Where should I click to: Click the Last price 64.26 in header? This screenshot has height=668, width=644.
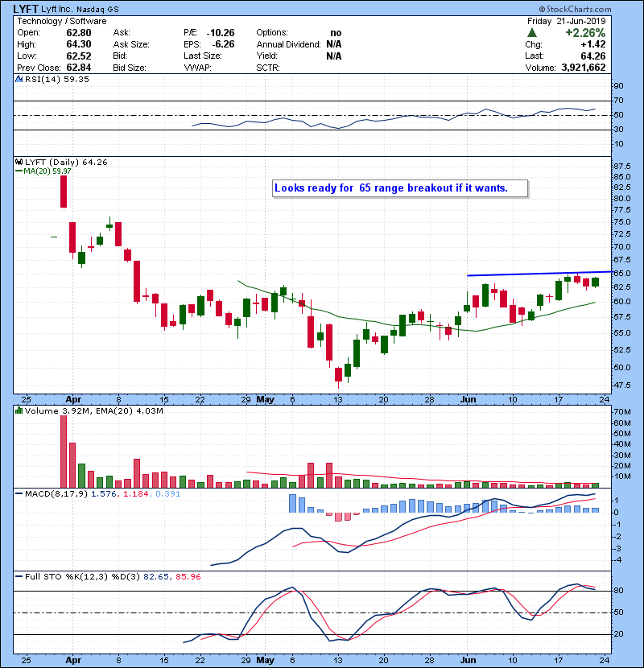593,56
